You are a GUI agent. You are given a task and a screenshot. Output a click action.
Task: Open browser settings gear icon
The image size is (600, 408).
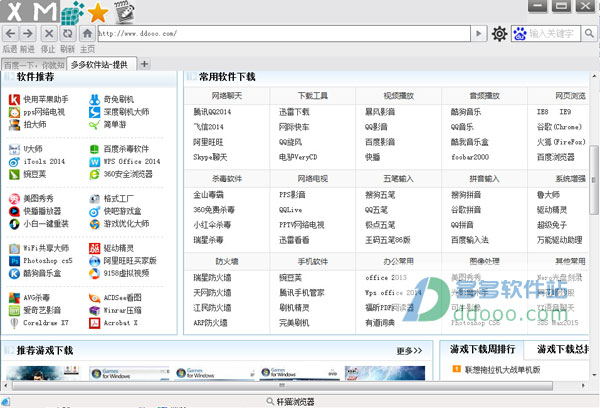pos(499,34)
